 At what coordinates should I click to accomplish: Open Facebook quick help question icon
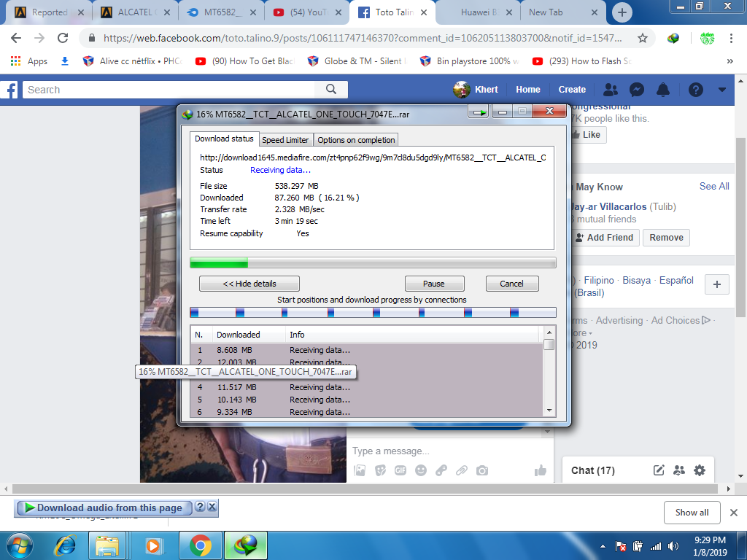tap(695, 90)
